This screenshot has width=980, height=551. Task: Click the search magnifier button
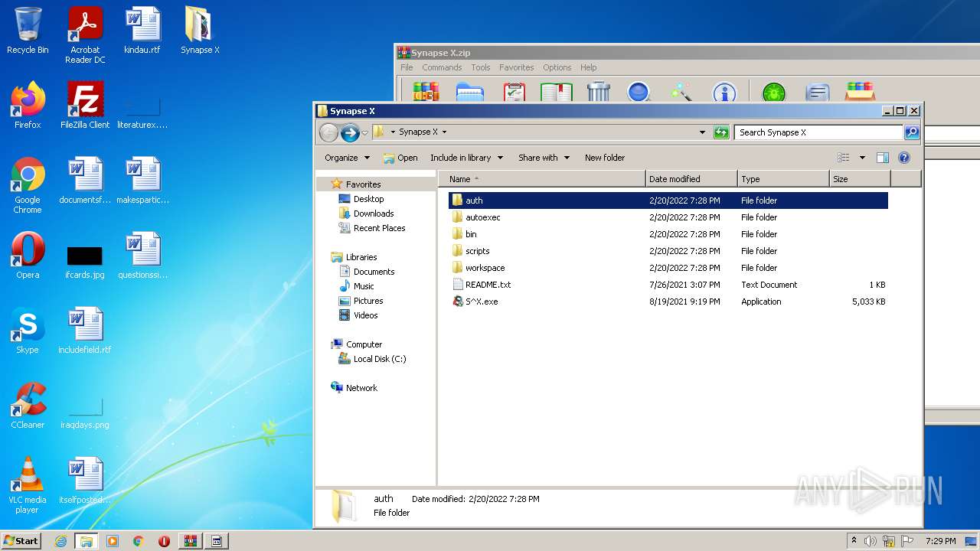(911, 132)
